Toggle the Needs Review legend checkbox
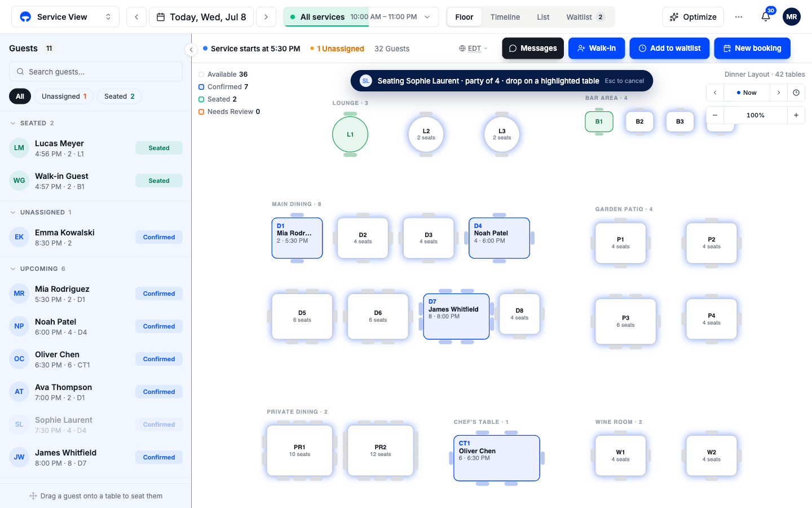Screen dimensions: 812x508 [201, 112]
